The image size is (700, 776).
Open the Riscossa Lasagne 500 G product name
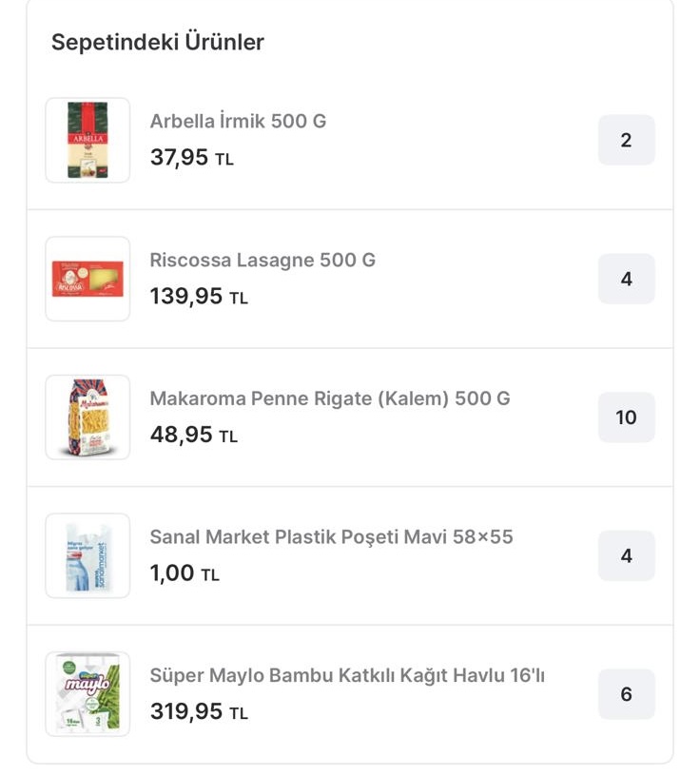(262, 261)
